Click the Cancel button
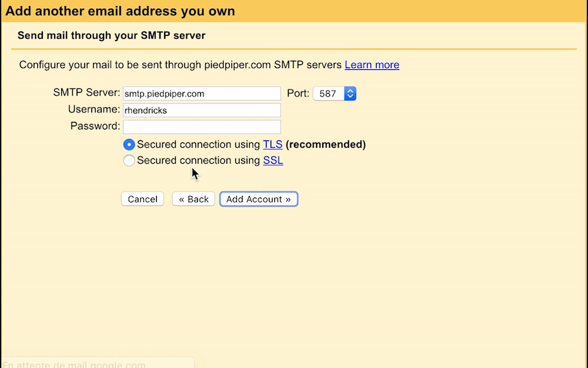 click(142, 199)
